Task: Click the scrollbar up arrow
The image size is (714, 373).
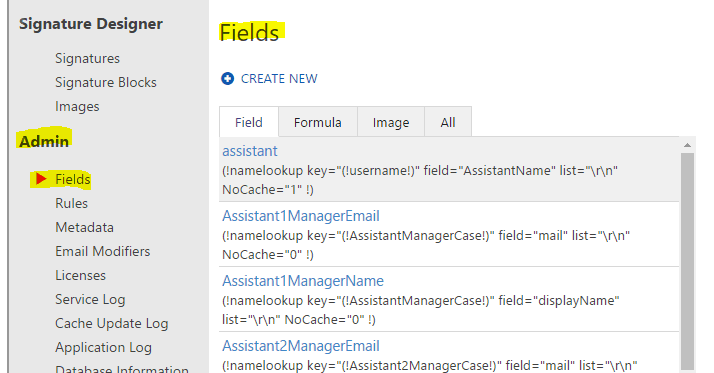Action: (688, 145)
